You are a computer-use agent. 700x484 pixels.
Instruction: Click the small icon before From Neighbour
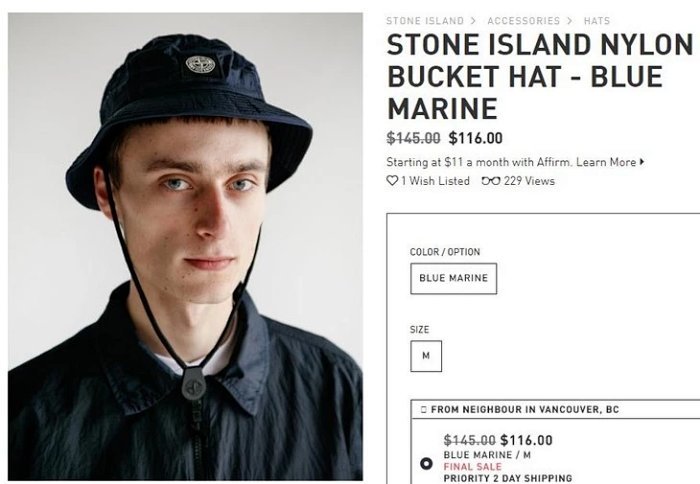[424, 410]
